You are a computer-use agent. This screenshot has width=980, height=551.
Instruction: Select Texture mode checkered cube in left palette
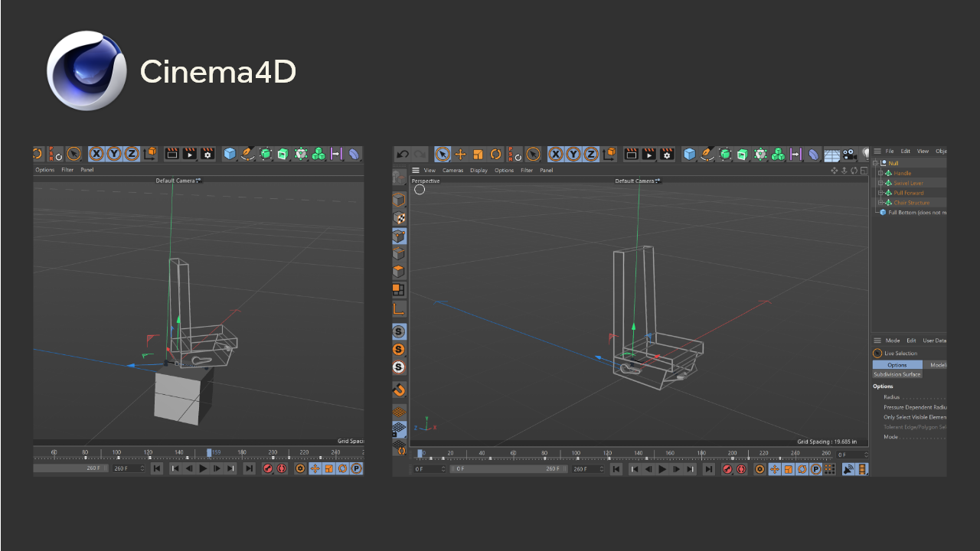point(399,219)
